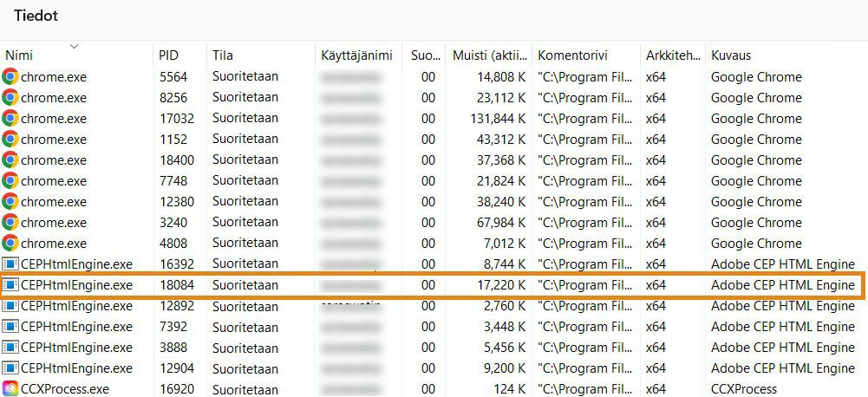Click PID value 3888
This screenshot has height=397, width=868.
[173, 348]
